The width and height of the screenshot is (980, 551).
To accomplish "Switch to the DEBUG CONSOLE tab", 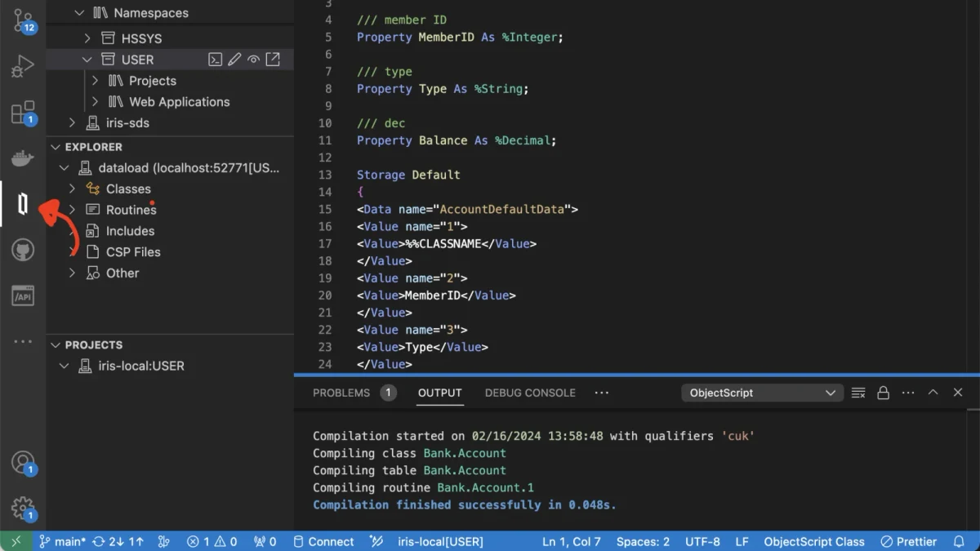I will (x=530, y=393).
